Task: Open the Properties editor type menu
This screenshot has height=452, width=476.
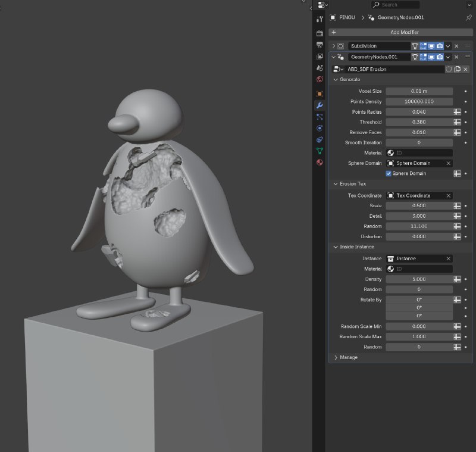Action: pos(322,5)
